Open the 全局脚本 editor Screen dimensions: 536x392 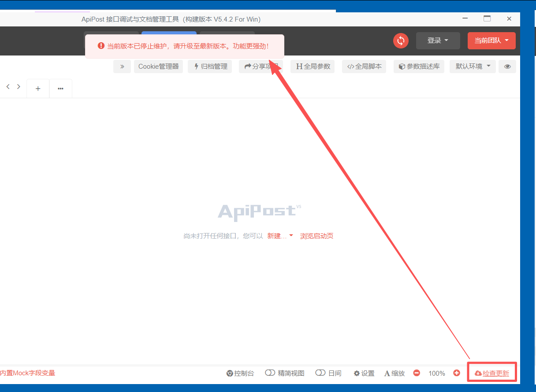pos(364,67)
